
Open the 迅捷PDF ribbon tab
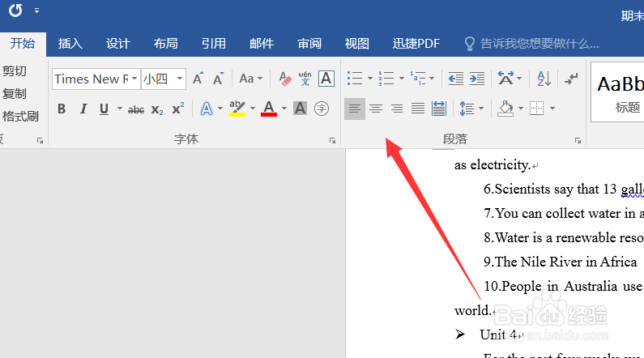point(416,44)
